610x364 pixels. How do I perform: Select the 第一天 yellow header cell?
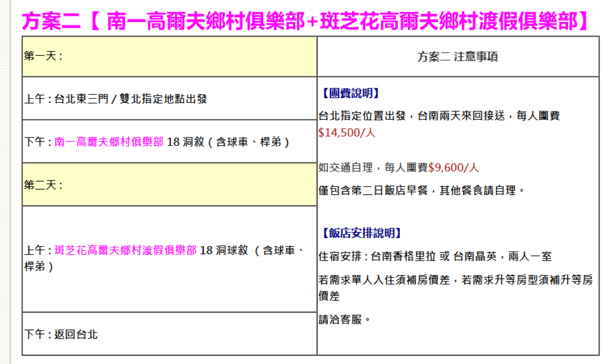[x=169, y=56]
